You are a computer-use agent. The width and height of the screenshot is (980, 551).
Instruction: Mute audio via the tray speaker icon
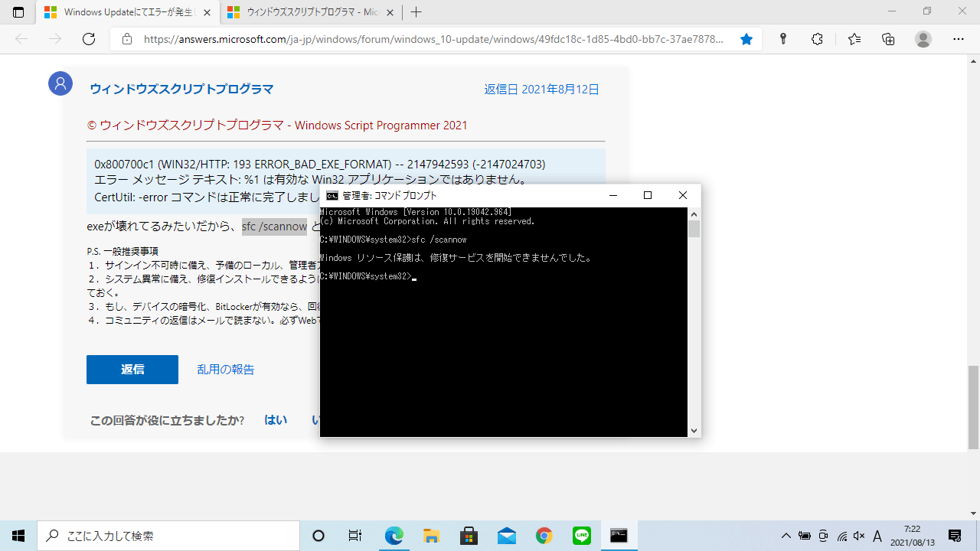[x=860, y=536]
